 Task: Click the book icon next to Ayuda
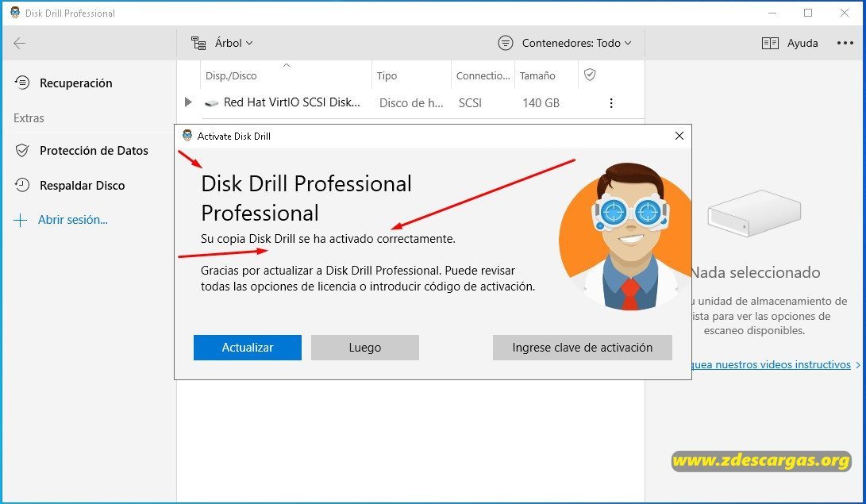tap(770, 43)
